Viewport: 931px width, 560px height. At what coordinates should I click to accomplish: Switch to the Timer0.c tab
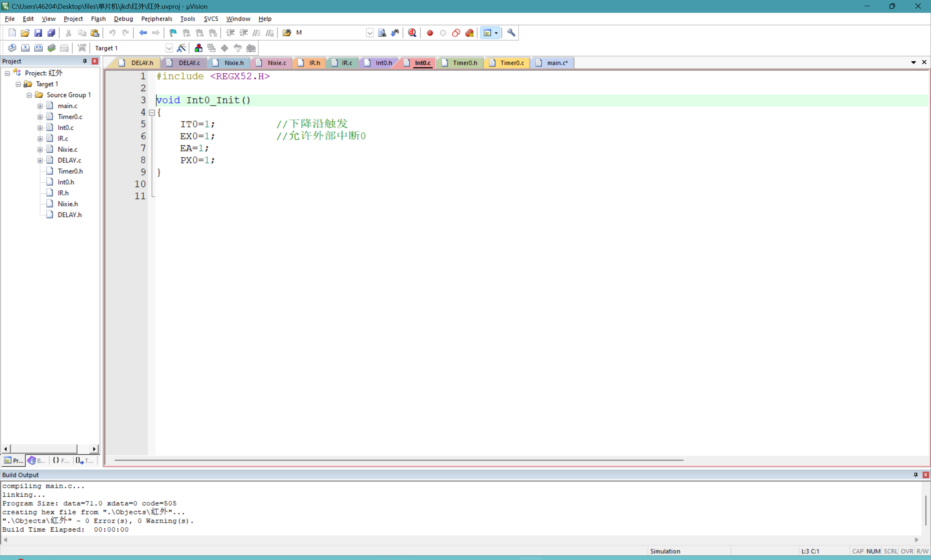pyautogui.click(x=511, y=63)
